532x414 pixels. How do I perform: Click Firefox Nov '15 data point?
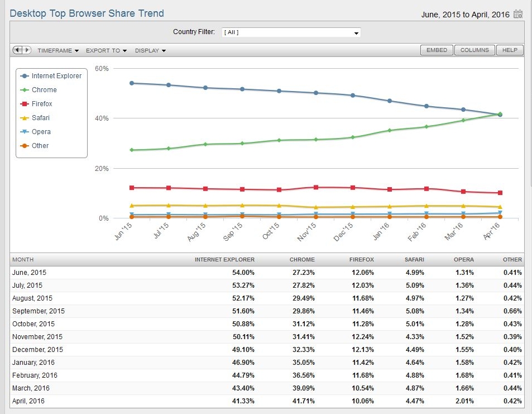[316, 187]
